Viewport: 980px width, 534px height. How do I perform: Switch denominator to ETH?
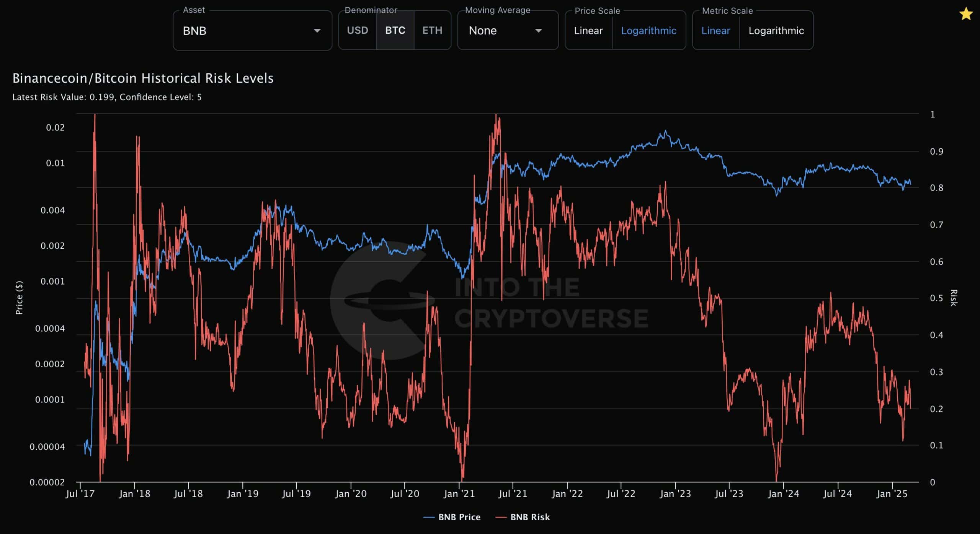click(432, 31)
